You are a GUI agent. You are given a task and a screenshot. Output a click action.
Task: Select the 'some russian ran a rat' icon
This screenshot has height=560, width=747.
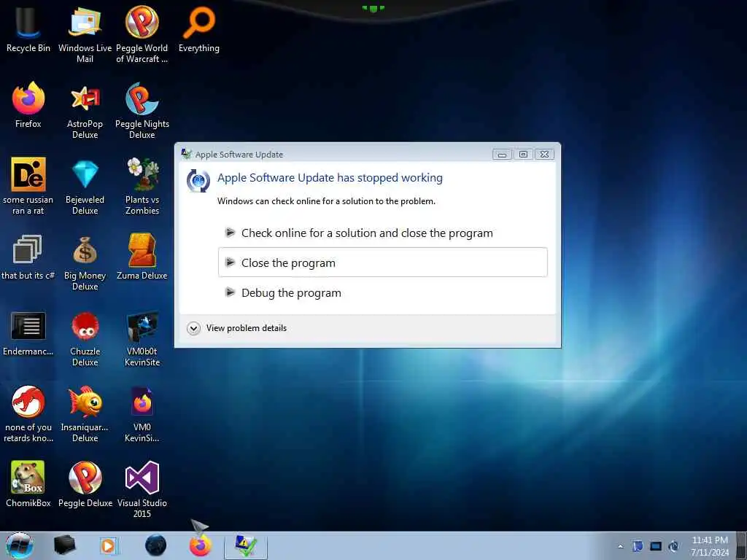28,186
